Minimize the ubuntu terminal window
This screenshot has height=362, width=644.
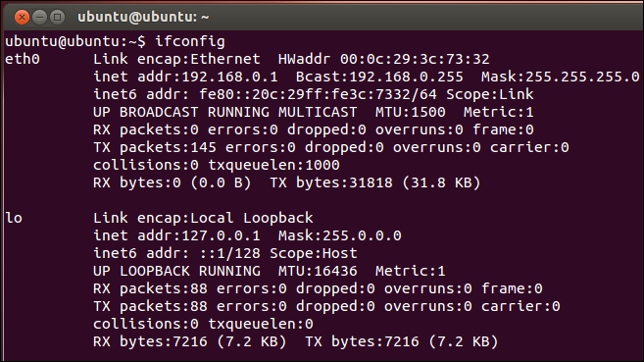tap(39, 18)
